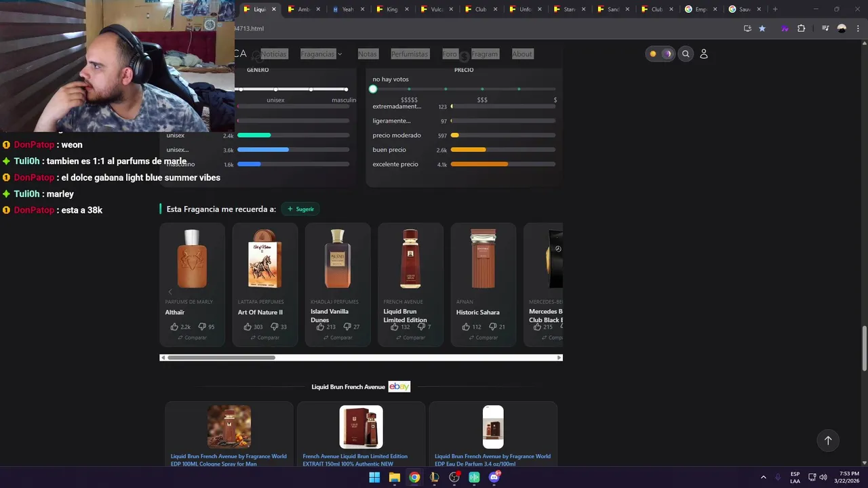Open File Explorer from the taskbar

tap(395, 477)
